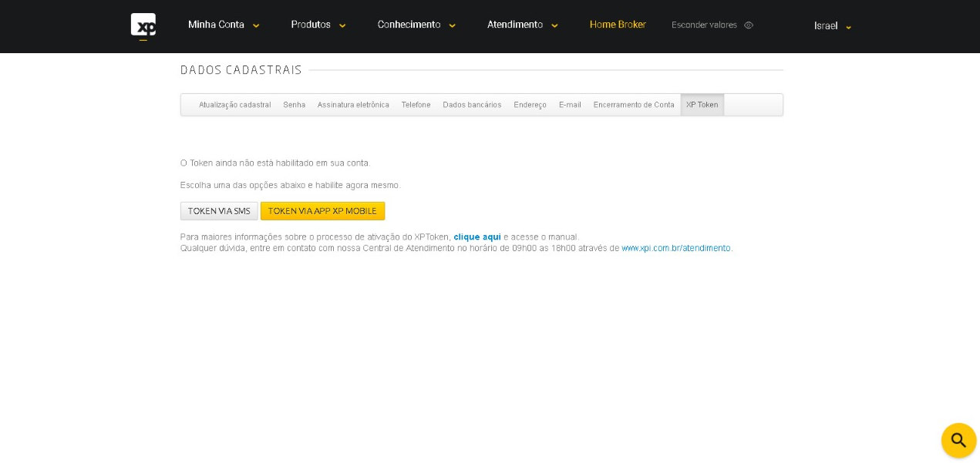The height and width of the screenshot is (463, 980).
Task: Select the XP Token tab
Action: [x=702, y=105]
